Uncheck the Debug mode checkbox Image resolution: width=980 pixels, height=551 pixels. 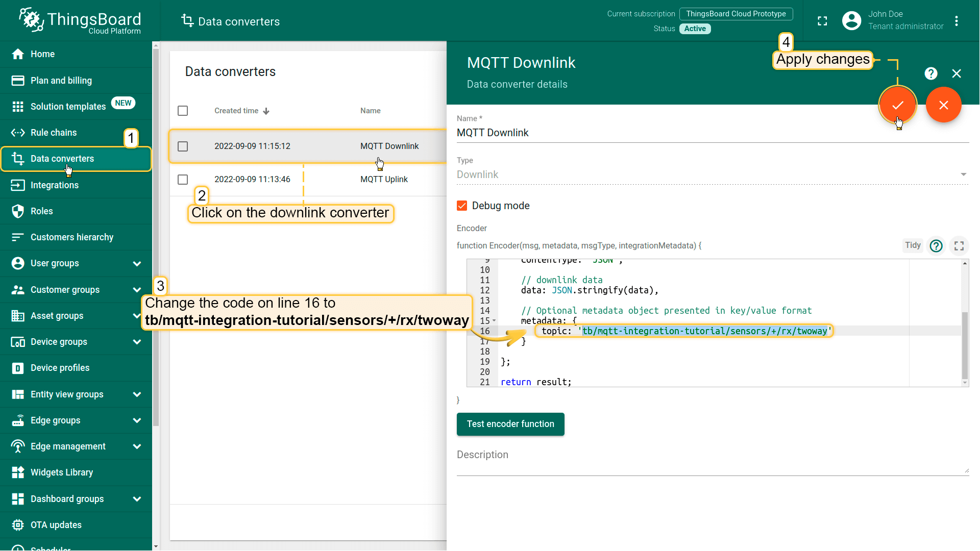coord(462,206)
